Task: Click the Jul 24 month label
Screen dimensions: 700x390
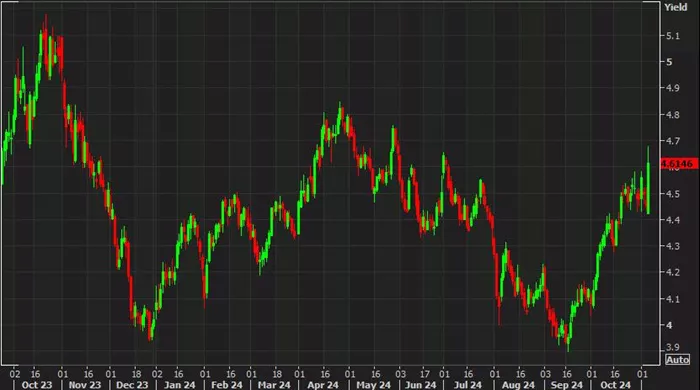Action: (x=468, y=385)
